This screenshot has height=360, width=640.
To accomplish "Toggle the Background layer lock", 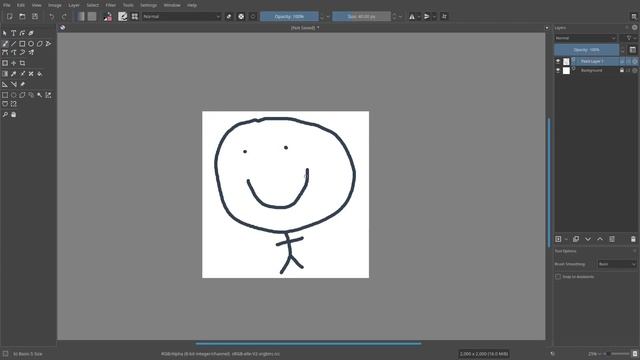I will pos(622,70).
